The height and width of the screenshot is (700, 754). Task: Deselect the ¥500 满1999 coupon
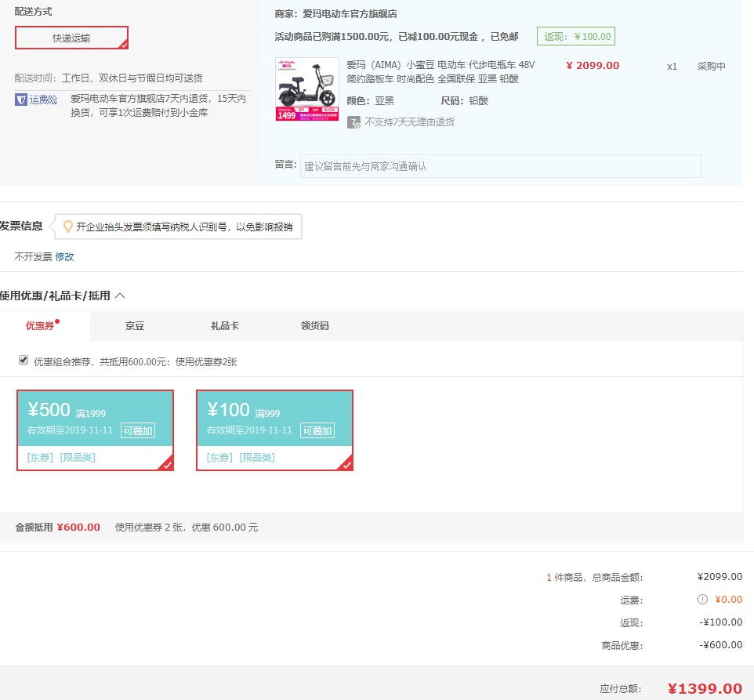[95, 430]
